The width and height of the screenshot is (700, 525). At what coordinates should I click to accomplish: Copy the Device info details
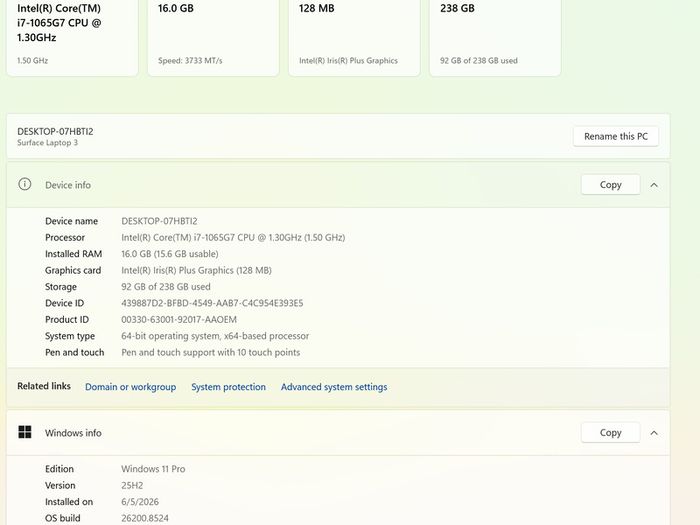(610, 185)
